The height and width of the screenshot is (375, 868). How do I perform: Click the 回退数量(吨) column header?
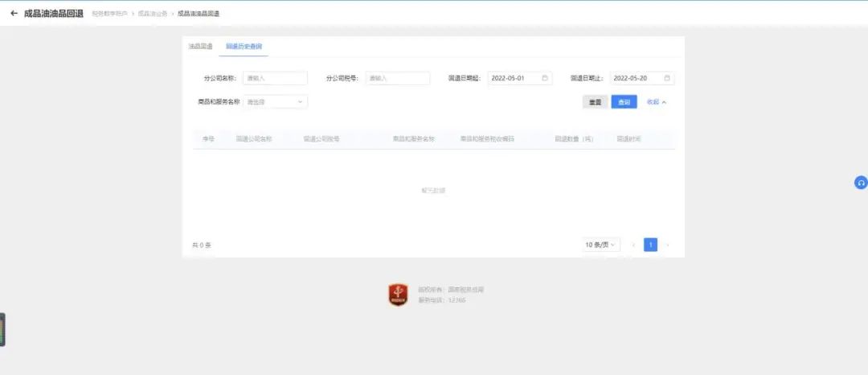click(575, 139)
